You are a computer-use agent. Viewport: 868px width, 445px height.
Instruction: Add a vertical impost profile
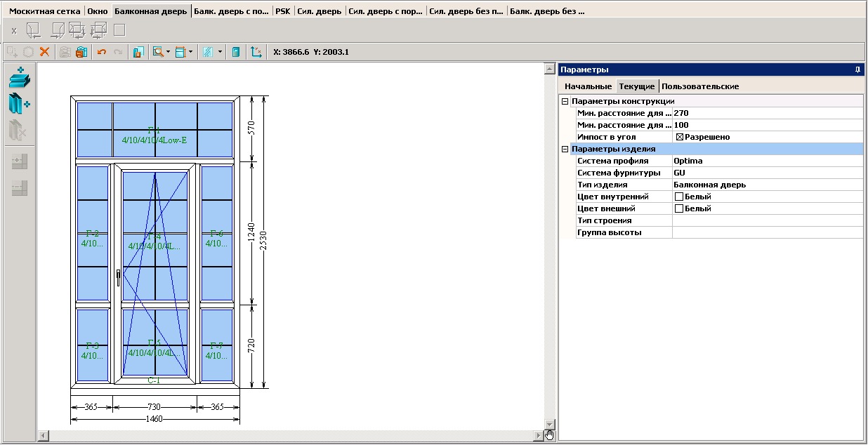click(20, 104)
